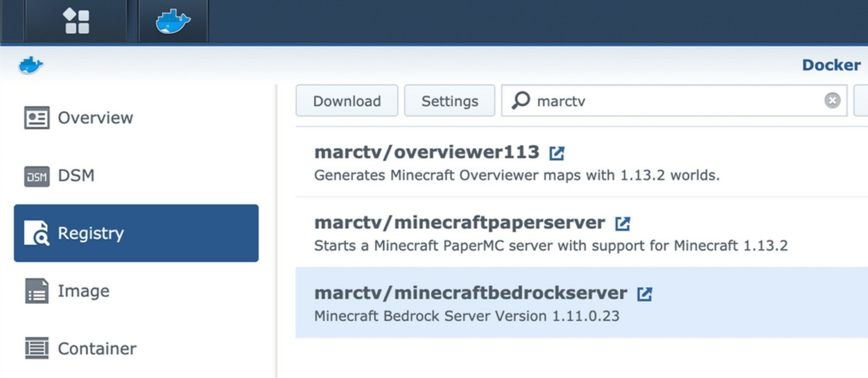
Task: Open the DSM section of Docker
Action: click(x=75, y=176)
